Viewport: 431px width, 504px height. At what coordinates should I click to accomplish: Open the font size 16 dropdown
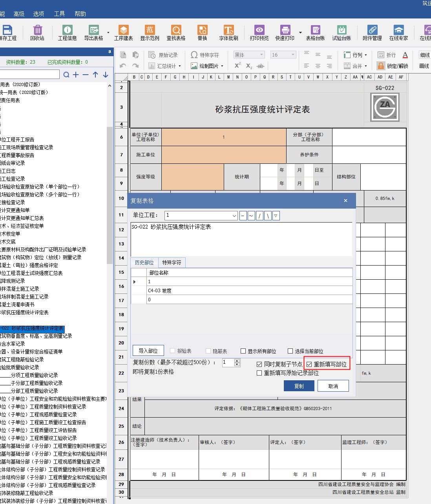click(x=293, y=55)
